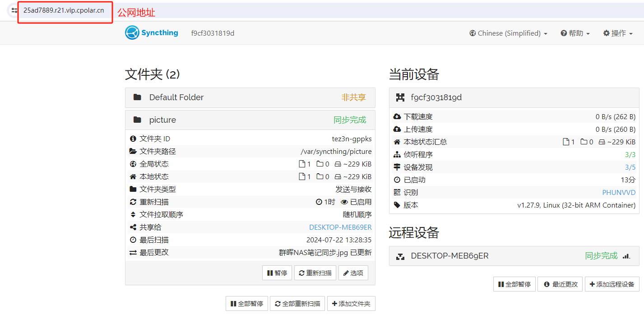Image resolution: width=644 pixels, height=324 pixels.
Task: Click the folder icon beside Default Folder
Action: [137, 97]
